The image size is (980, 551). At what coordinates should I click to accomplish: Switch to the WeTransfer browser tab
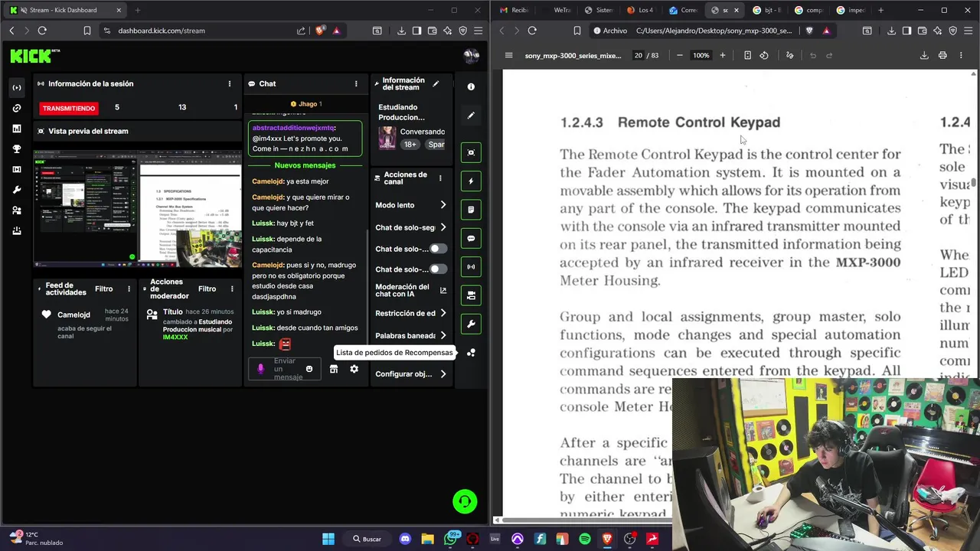(557, 10)
